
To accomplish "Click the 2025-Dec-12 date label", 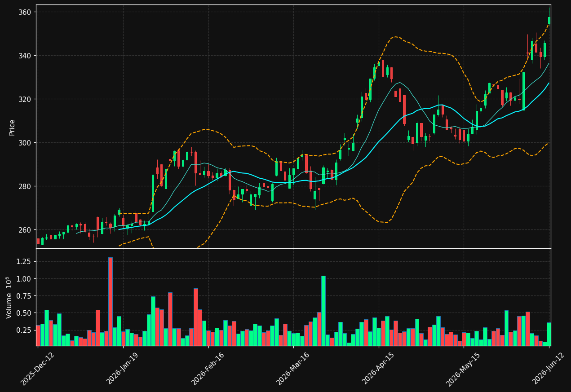I will (37, 368).
